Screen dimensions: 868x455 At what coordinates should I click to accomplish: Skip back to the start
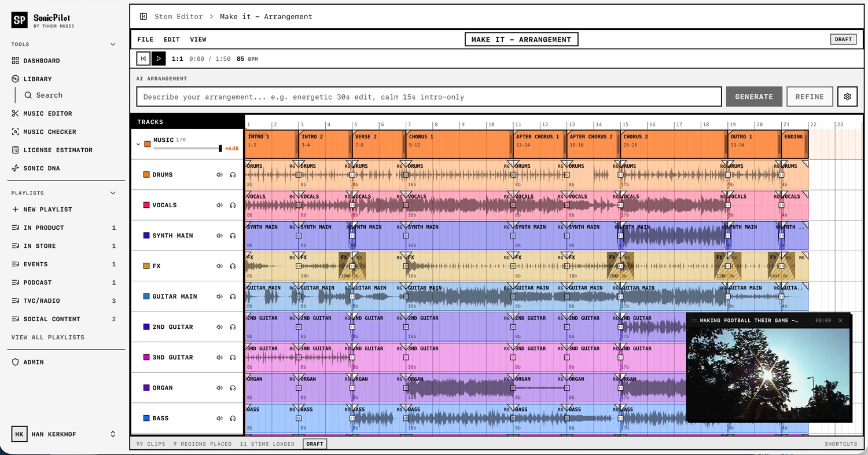[144, 58]
